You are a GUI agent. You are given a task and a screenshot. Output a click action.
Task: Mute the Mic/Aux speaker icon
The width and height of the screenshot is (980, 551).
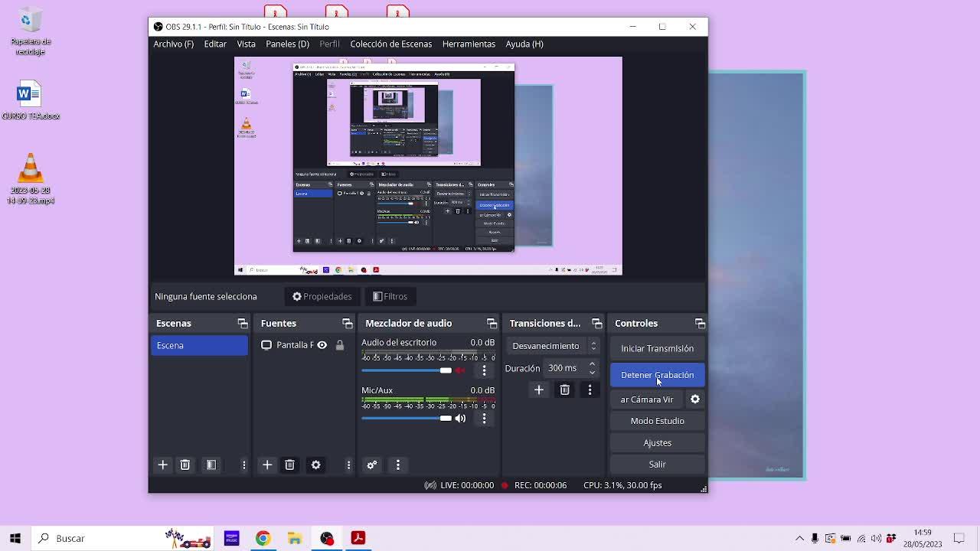click(x=460, y=418)
